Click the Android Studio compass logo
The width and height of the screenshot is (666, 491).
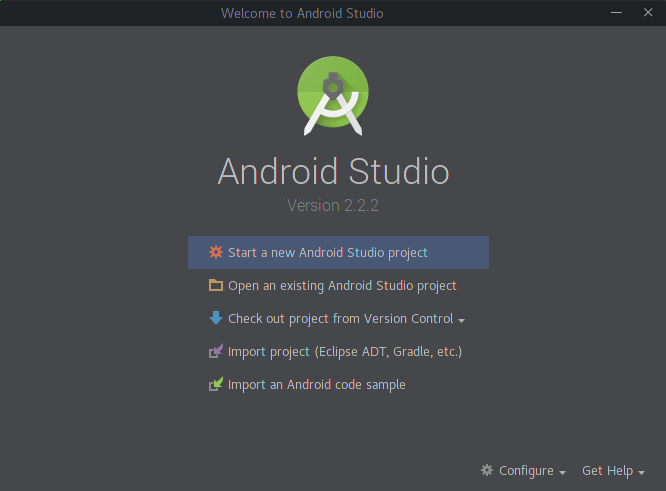point(333,96)
